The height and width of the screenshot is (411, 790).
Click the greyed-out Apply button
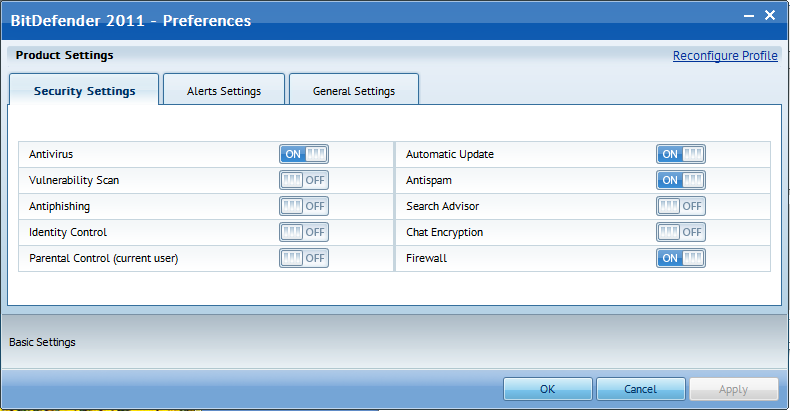pyautogui.click(x=734, y=389)
